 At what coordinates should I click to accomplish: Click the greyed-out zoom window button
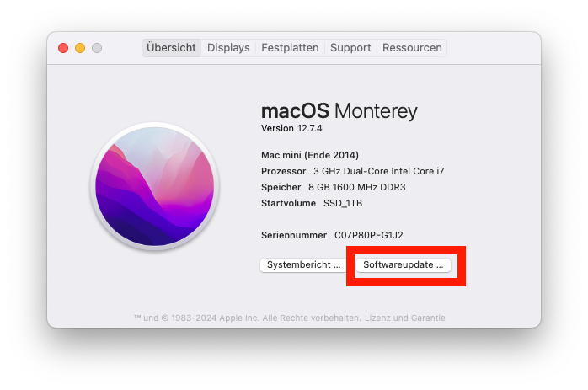coord(97,48)
